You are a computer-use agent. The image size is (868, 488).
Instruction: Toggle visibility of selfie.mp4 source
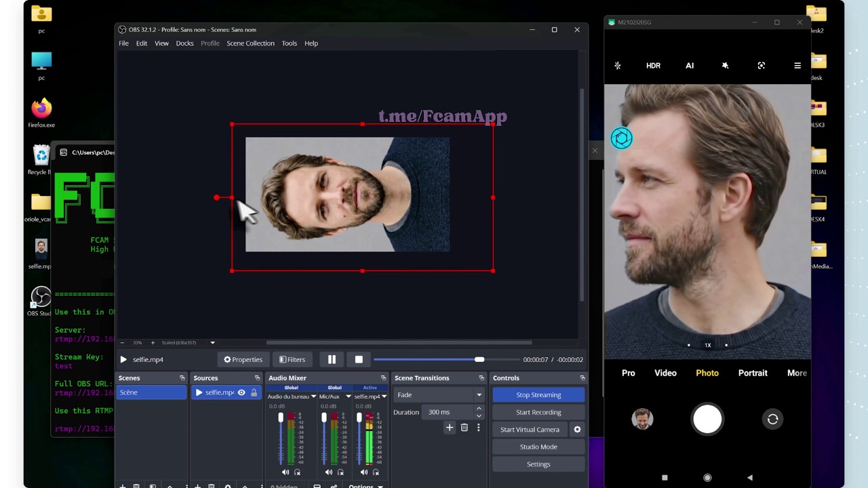tap(241, 392)
